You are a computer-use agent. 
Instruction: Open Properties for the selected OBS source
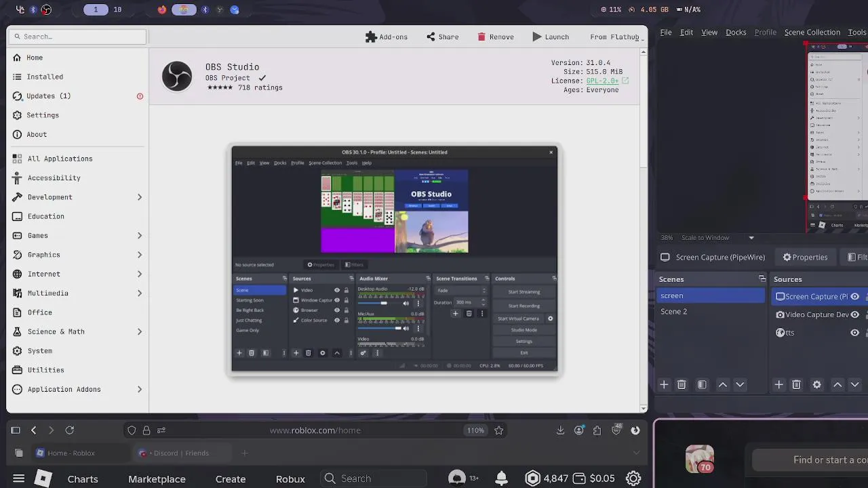pyautogui.click(x=805, y=258)
